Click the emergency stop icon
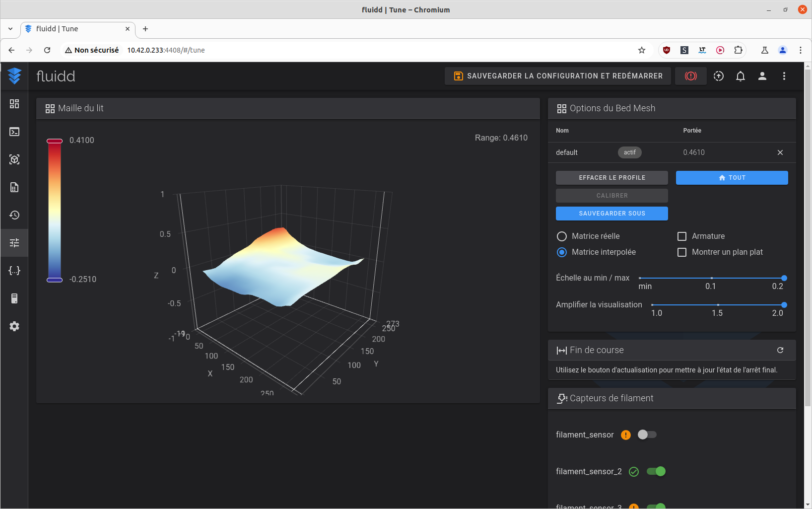 click(x=690, y=76)
